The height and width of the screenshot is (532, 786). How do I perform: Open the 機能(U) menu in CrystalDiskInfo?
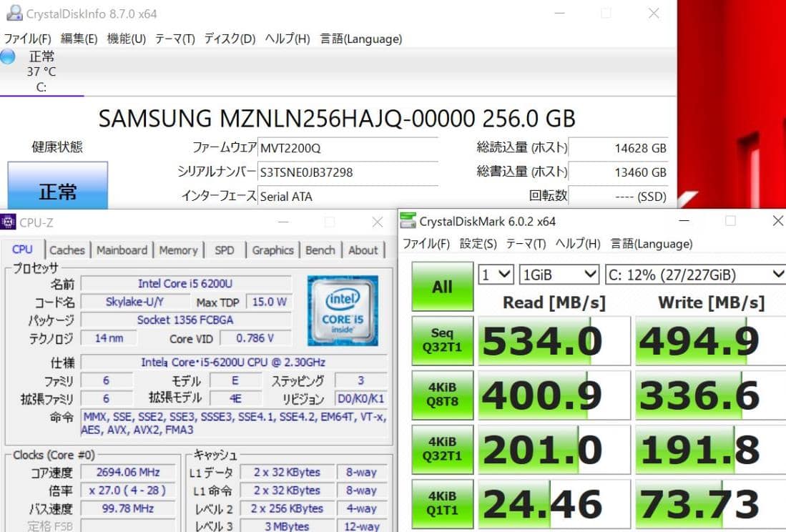coord(127,39)
